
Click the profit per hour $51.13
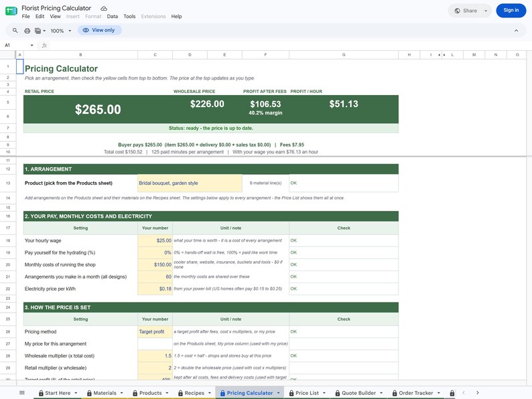[x=344, y=104]
